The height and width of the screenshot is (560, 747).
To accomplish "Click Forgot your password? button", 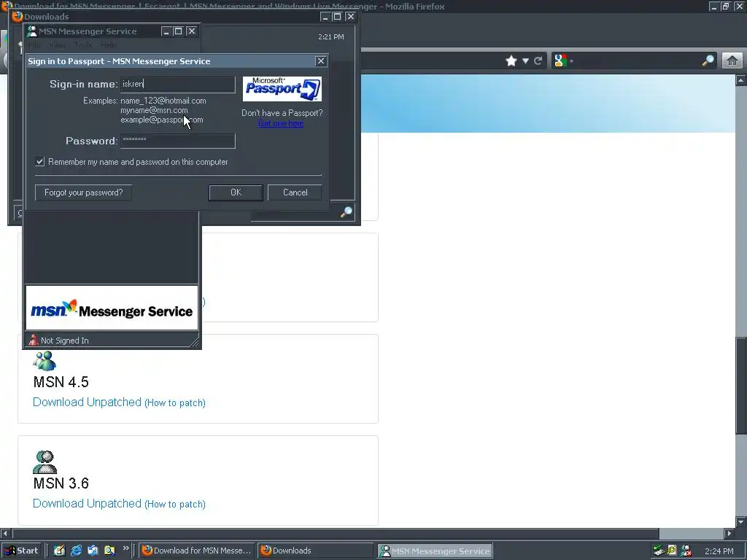I will [x=83, y=192].
